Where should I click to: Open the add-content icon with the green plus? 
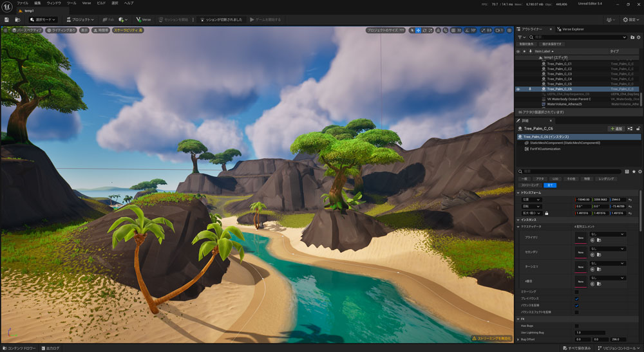pyautogui.click(x=123, y=20)
